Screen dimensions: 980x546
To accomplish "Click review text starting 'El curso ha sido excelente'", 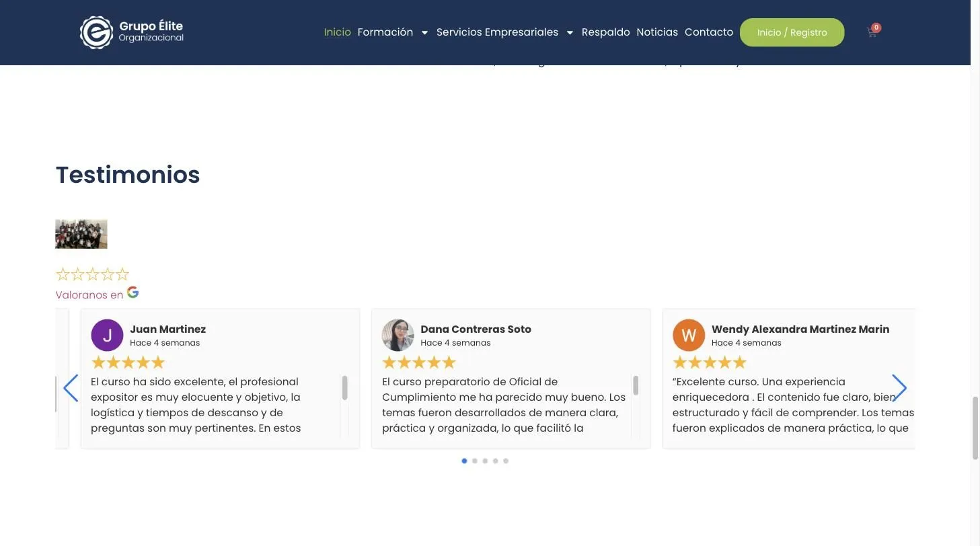I will pos(196,405).
